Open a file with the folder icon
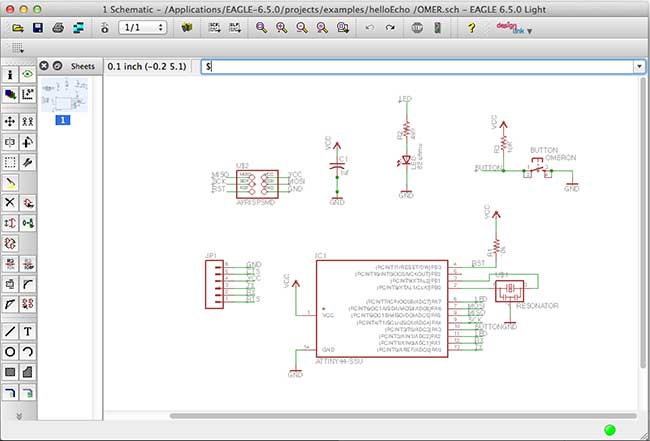The height and width of the screenshot is (441, 650). click(17, 28)
